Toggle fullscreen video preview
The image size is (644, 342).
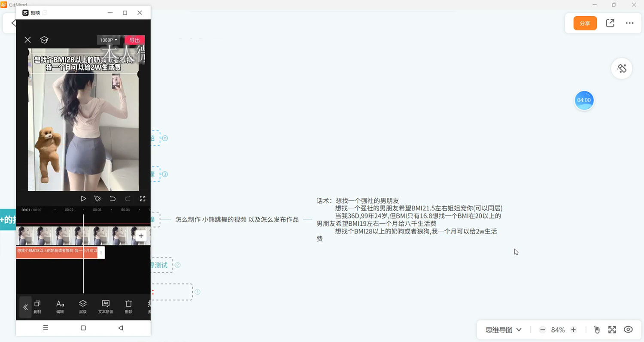coord(143,198)
